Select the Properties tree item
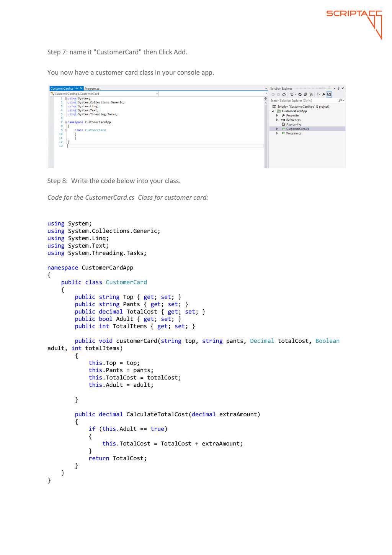 293,115
